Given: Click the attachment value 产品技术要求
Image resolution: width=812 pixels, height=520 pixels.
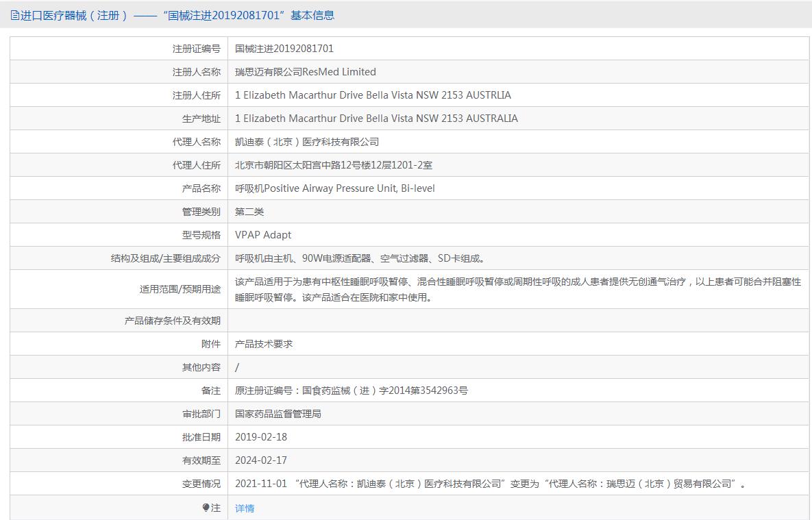Looking at the screenshot, I should tap(264, 344).
